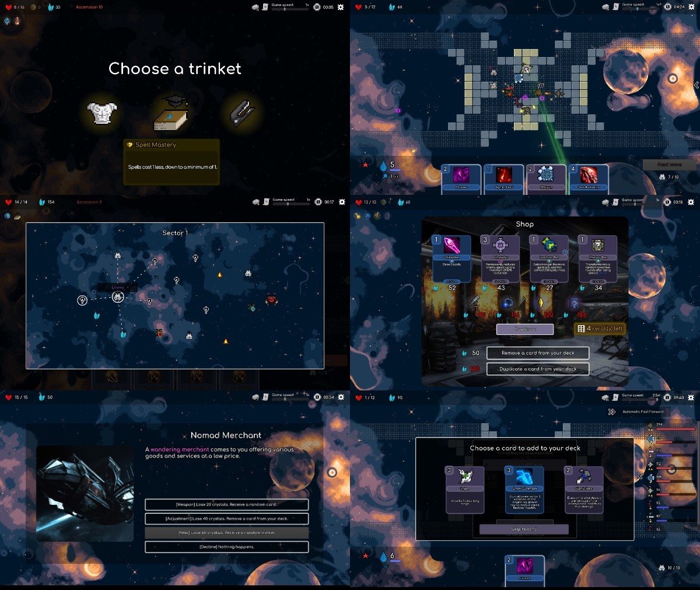Open settings gear on Choose a trinket screen
Image resolution: width=700 pixels, height=590 pixels.
341,7
